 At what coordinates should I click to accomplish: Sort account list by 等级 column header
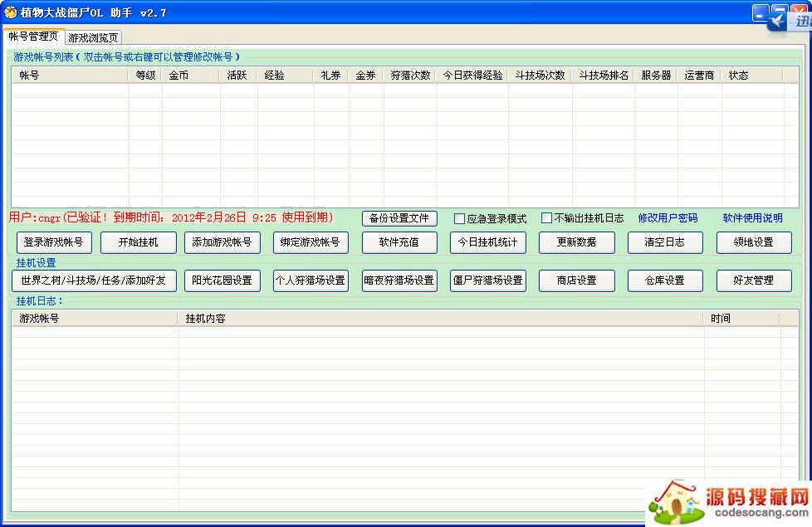[145, 76]
